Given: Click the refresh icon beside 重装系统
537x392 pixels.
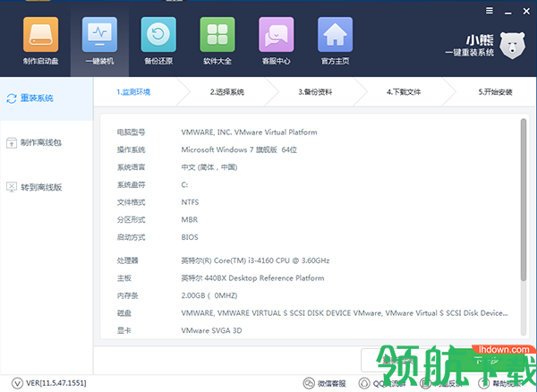Looking at the screenshot, I should coord(12,98).
